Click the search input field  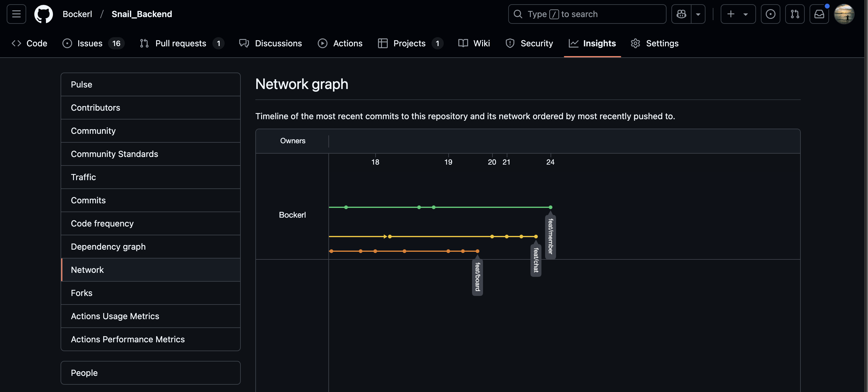[x=587, y=14]
